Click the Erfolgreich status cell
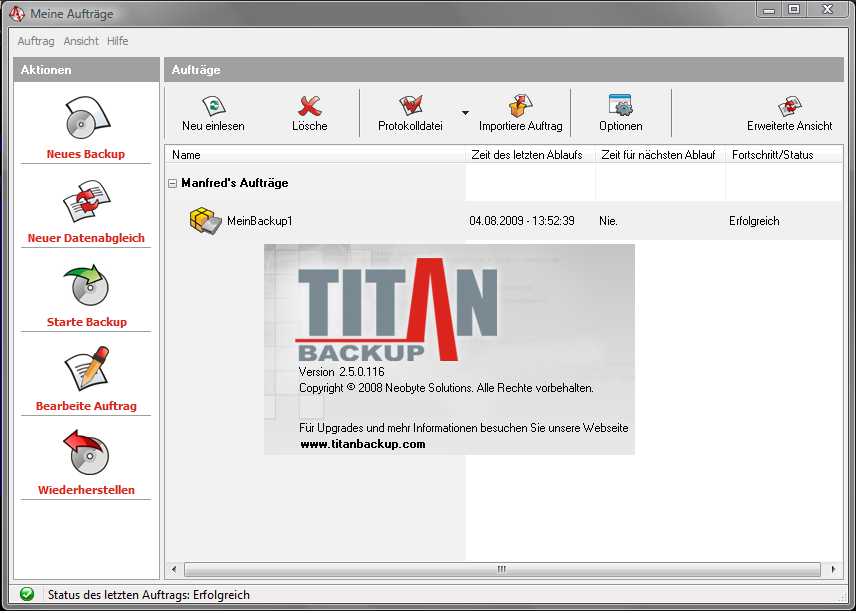 [x=754, y=221]
